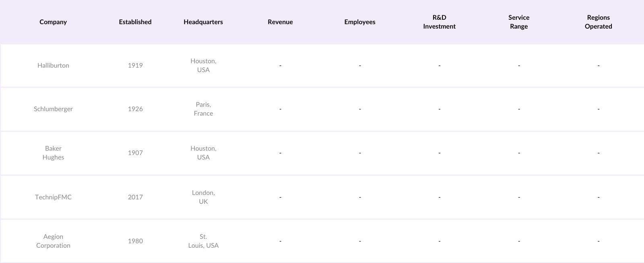Click Baker Hughes' empty Employees cell

[360, 153]
